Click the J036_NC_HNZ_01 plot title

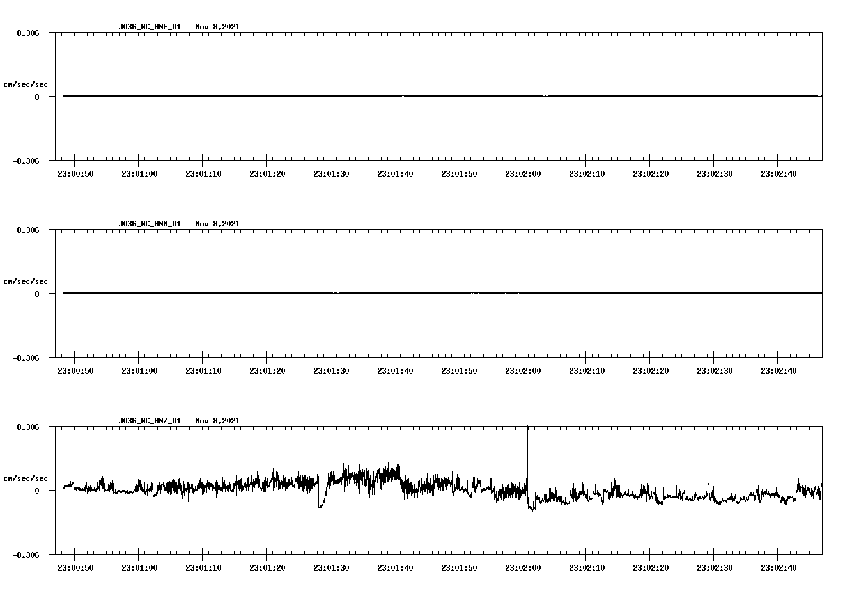point(150,421)
